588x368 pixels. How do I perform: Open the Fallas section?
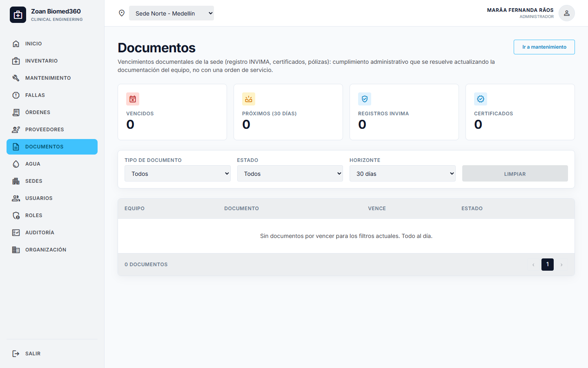(x=52, y=95)
